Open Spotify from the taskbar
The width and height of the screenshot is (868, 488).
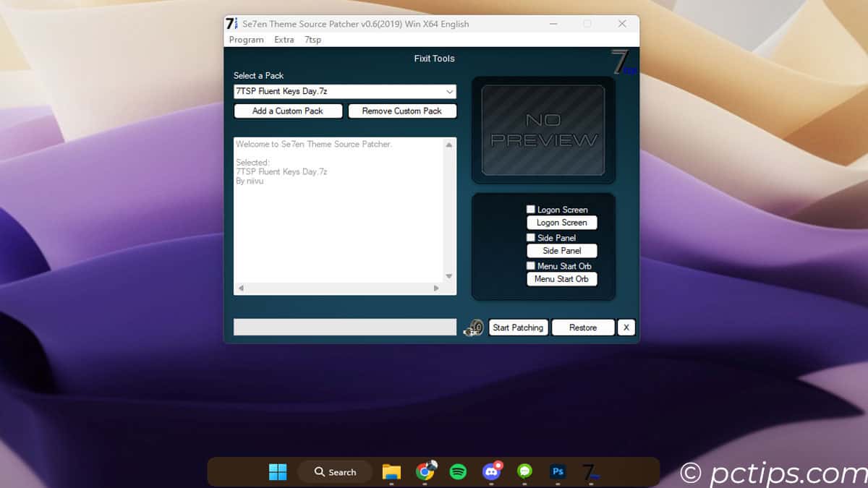pos(459,471)
